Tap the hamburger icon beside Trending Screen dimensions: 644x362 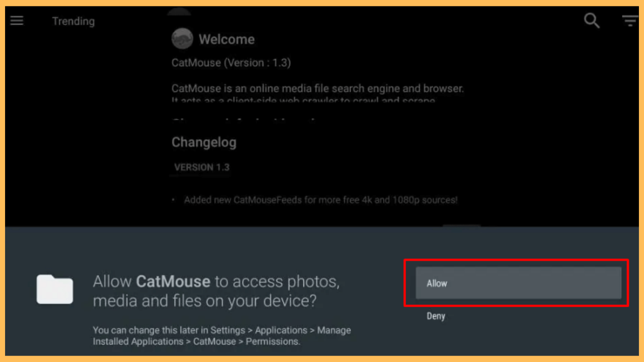(17, 21)
